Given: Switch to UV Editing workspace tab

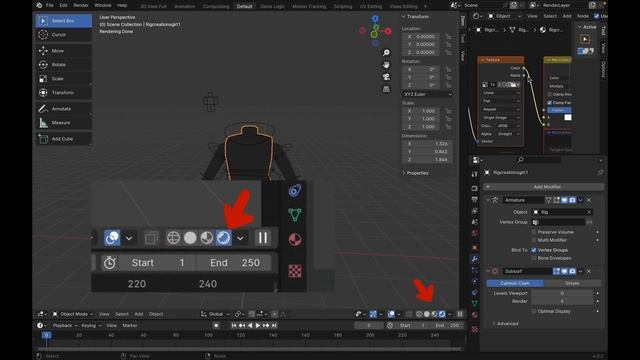Looking at the screenshot, I should [x=371, y=6].
